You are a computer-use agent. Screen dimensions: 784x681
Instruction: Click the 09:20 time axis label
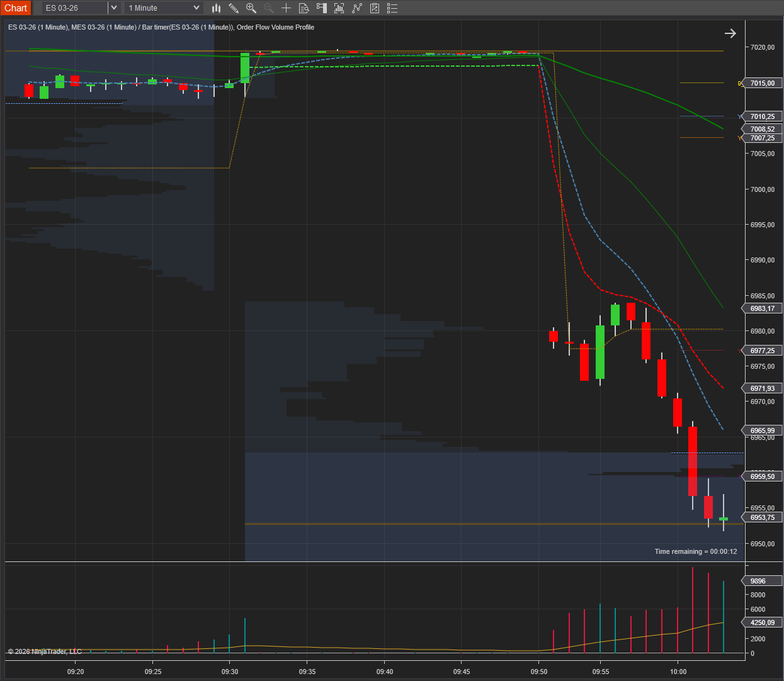tap(76, 672)
